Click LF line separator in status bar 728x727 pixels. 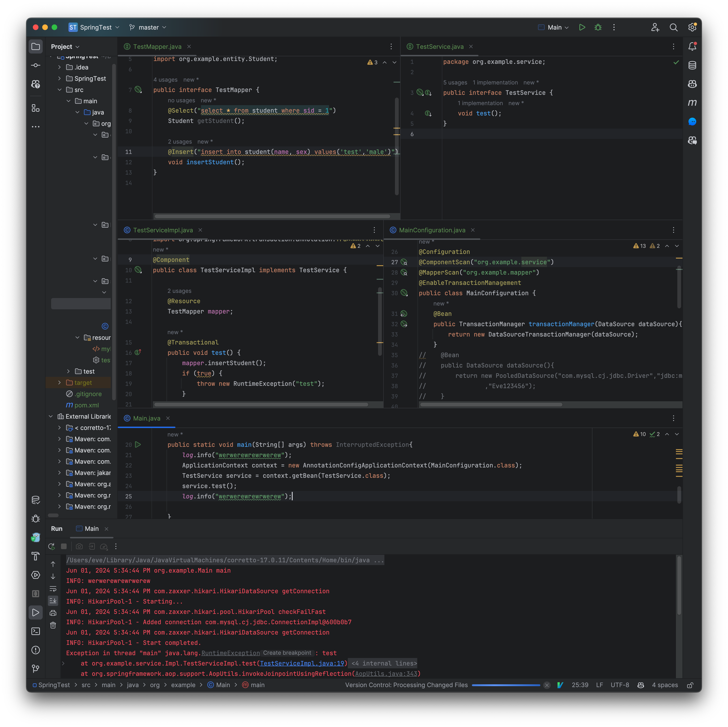click(x=599, y=685)
